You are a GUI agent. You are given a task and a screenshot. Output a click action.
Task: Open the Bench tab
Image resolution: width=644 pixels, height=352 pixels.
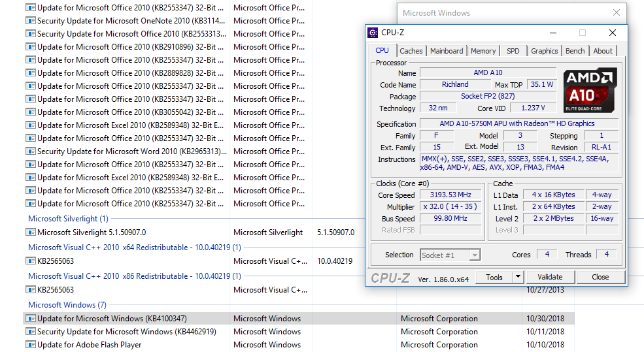tap(575, 51)
